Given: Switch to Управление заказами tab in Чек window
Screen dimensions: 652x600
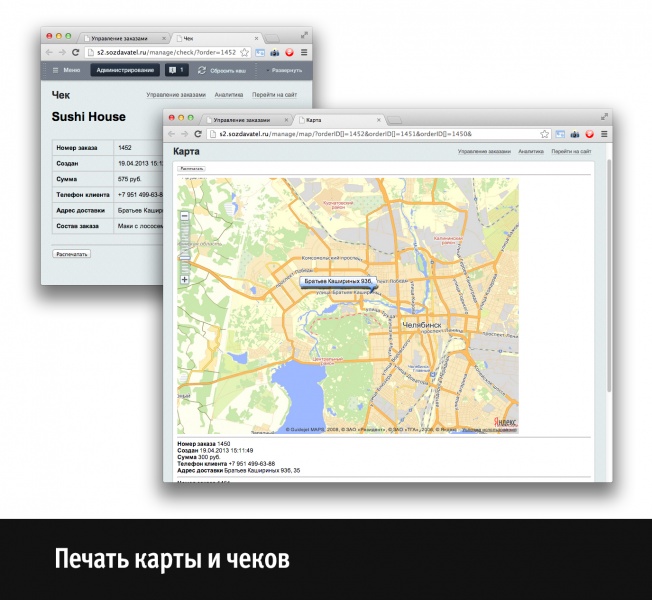Looking at the screenshot, I should (123, 38).
